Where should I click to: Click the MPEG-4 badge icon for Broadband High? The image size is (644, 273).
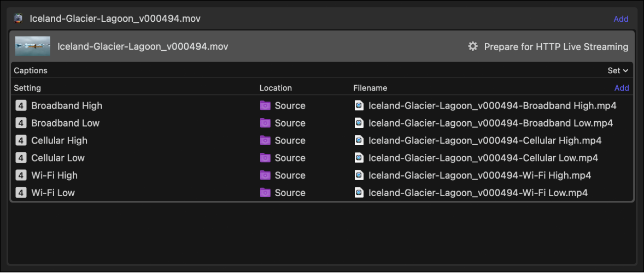21,105
